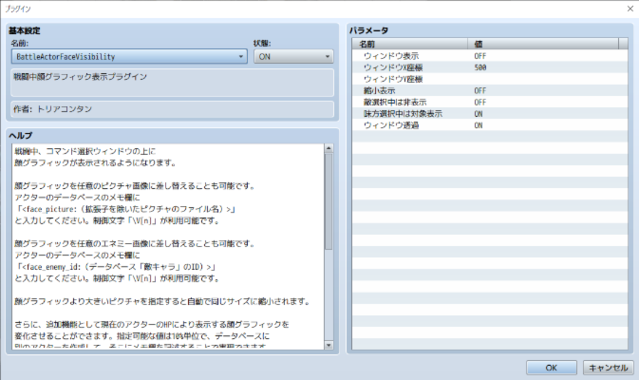
Task: Click the ON value for 味方選択中は対象表示
Action: click(x=478, y=114)
